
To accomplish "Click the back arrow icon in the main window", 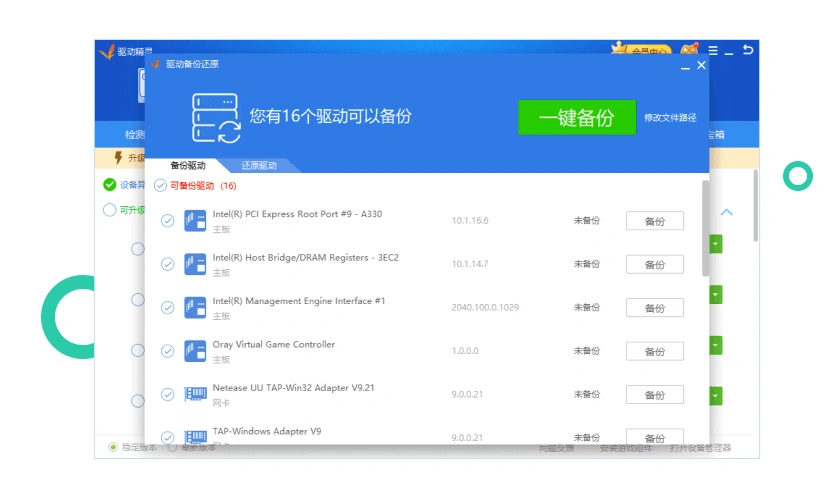I will pyautogui.click(x=748, y=49).
